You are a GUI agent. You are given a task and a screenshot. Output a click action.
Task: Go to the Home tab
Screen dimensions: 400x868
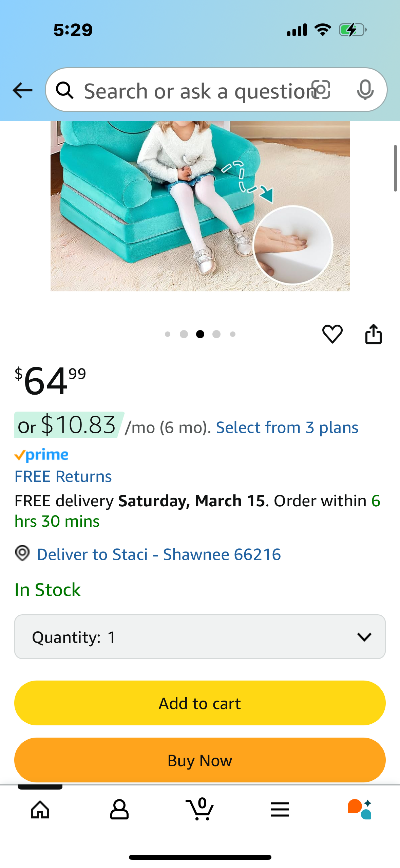(40, 810)
